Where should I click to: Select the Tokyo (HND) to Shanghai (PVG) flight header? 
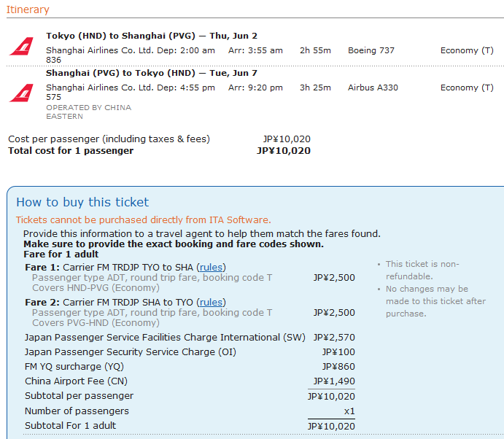tap(151, 36)
